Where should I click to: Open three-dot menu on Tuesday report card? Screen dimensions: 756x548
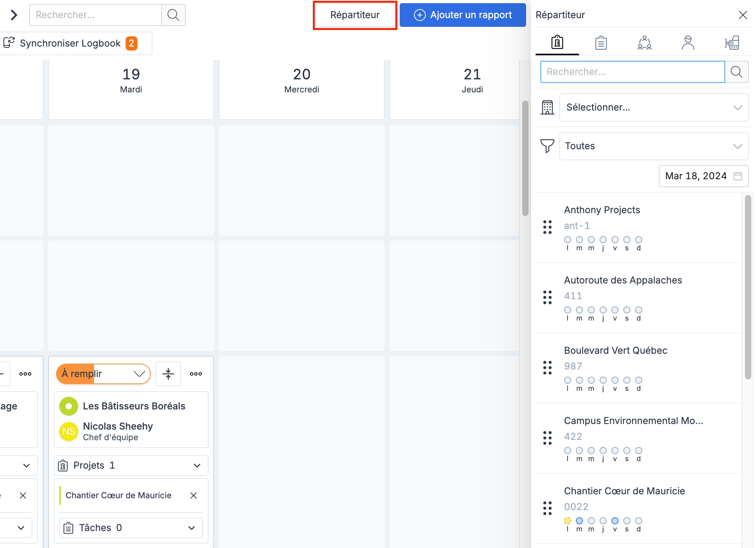tap(196, 373)
